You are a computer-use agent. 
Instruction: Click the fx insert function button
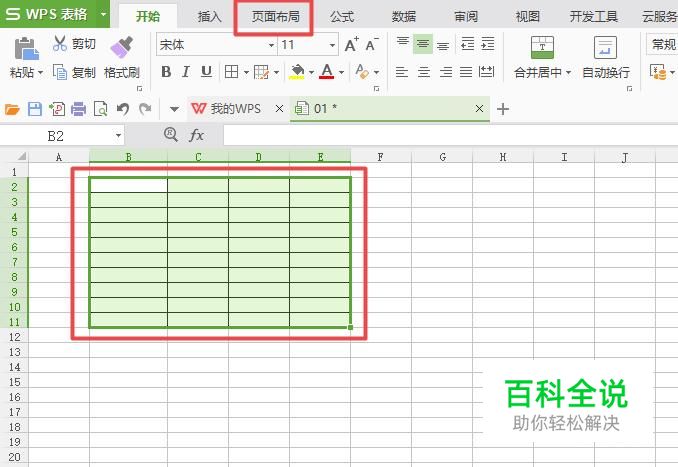(196, 136)
